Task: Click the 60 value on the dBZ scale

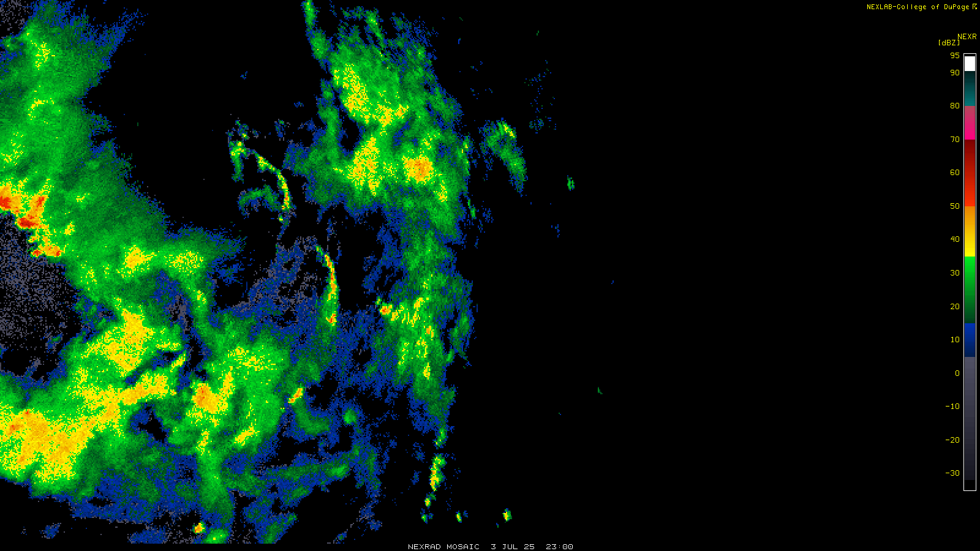Action: click(954, 173)
